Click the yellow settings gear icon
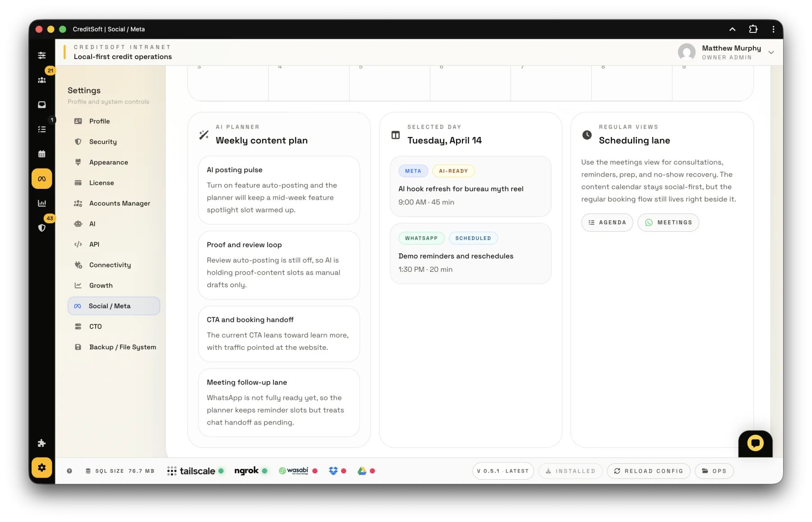The height and width of the screenshot is (522, 812). (42, 467)
